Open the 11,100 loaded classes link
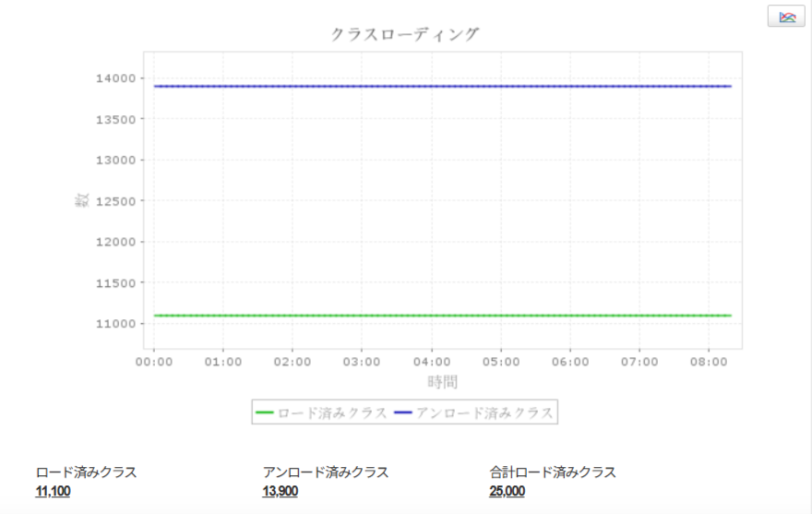812x514 pixels. tap(53, 491)
